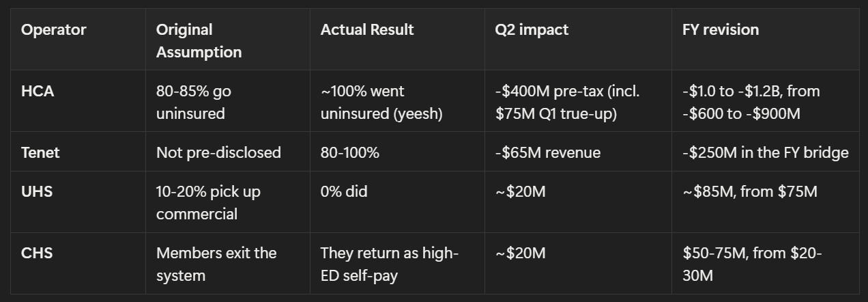The image size is (868, 302).
Task: Click the -$250M in the FY bridge cell
Action: coord(765,152)
